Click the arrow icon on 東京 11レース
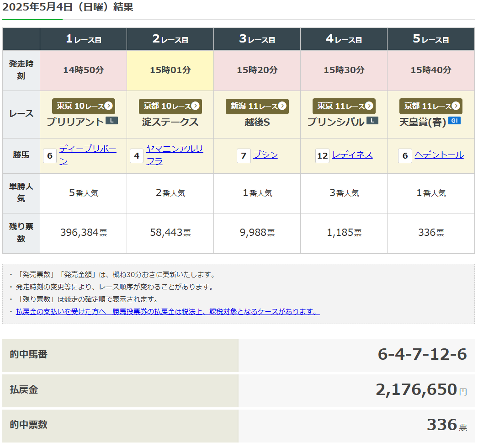Image resolution: width=478 pixels, height=448 pixels. [369, 106]
